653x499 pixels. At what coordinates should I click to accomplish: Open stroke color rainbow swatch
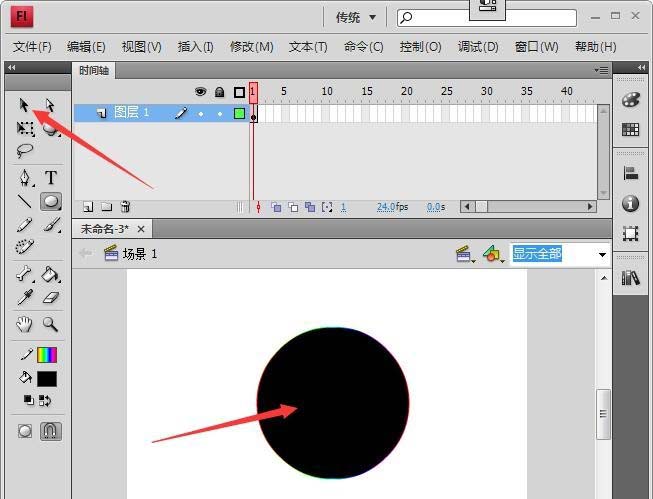47,355
